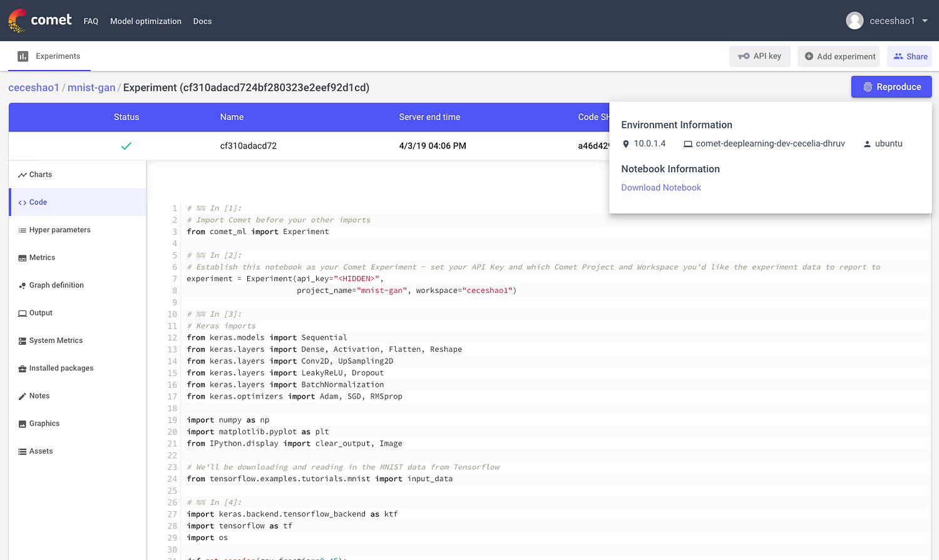
Task: Open Model optimization in top navigation
Action: (146, 21)
